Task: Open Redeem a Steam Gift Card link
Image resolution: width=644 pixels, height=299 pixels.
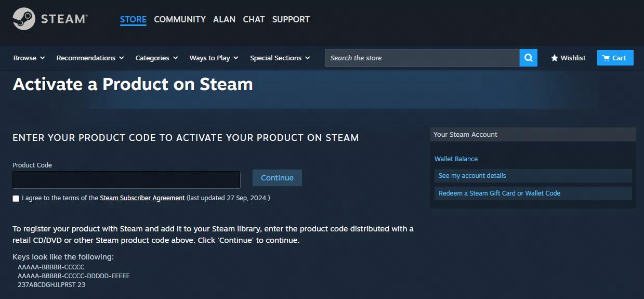Action: (499, 193)
